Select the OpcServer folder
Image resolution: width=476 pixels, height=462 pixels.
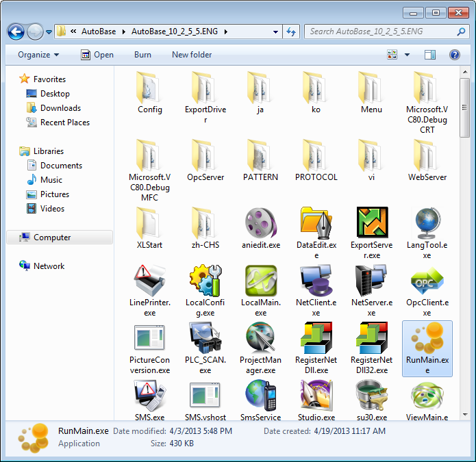(x=205, y=160)
